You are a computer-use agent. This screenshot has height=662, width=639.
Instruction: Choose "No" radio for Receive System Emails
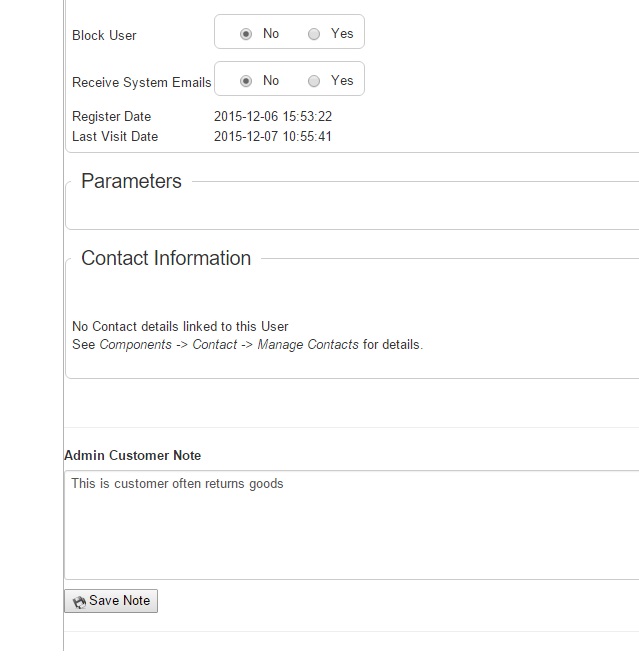[246, 81]
